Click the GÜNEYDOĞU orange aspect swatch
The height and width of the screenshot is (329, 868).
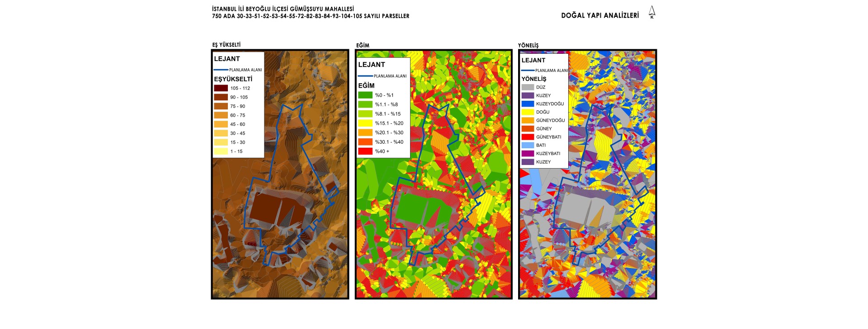click(528, 120)
